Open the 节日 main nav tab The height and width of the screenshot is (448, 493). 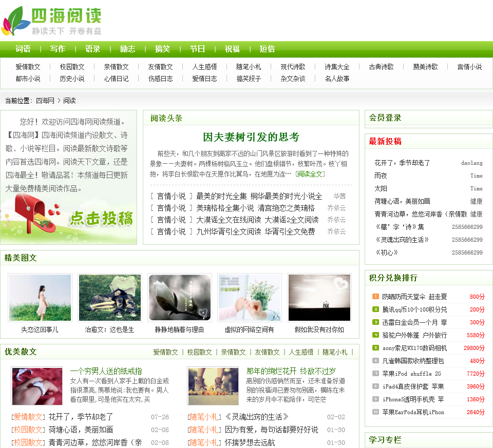tap(197, 49)
